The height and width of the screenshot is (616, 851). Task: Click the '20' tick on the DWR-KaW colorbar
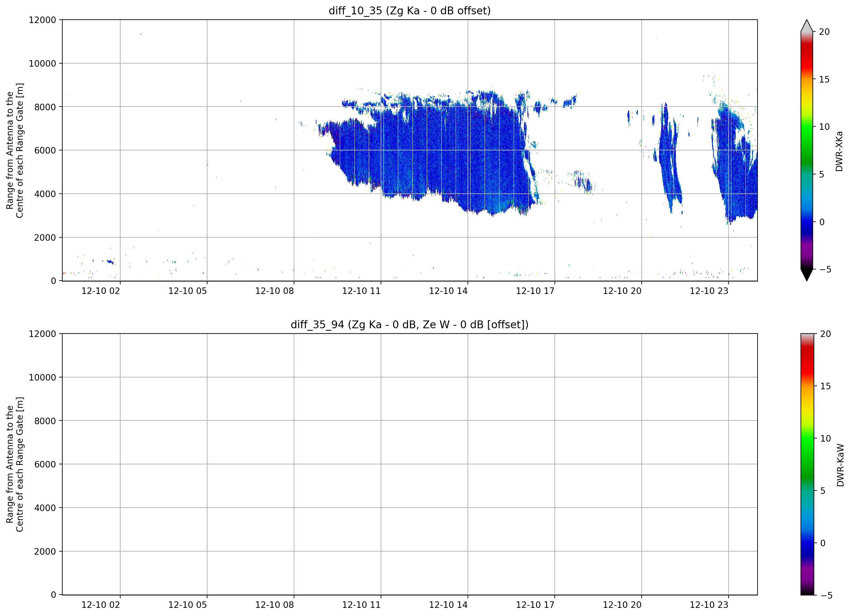click(825, 334)
